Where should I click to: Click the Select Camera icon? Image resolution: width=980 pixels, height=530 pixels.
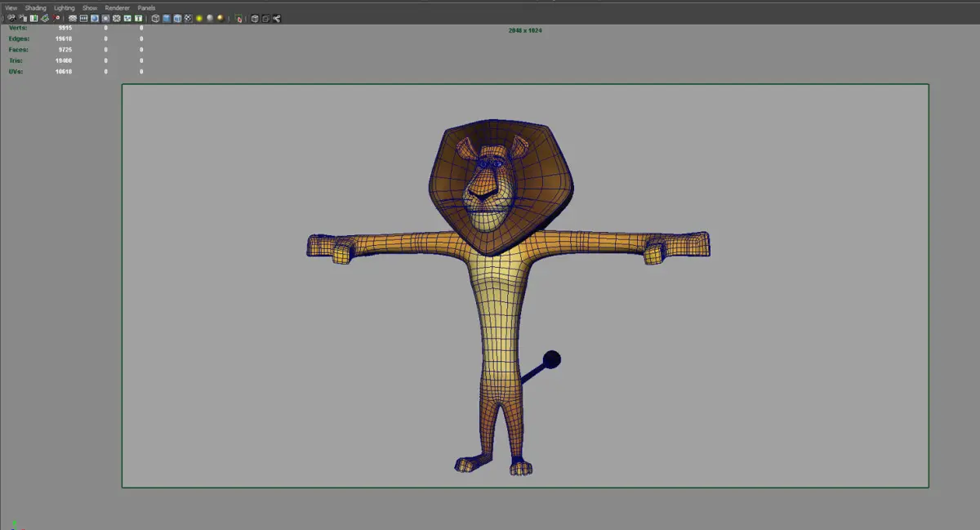coord(11,18)
